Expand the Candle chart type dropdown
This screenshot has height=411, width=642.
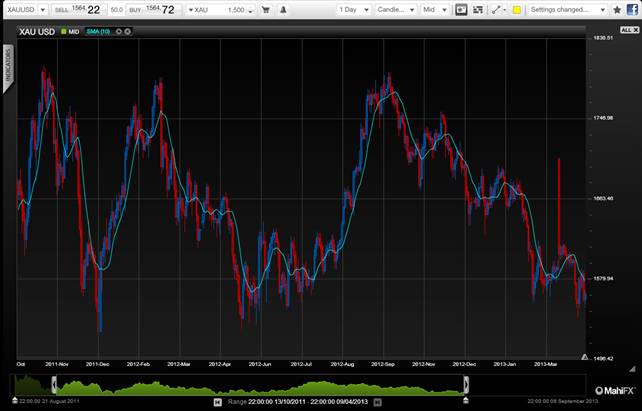click(397, 9)
